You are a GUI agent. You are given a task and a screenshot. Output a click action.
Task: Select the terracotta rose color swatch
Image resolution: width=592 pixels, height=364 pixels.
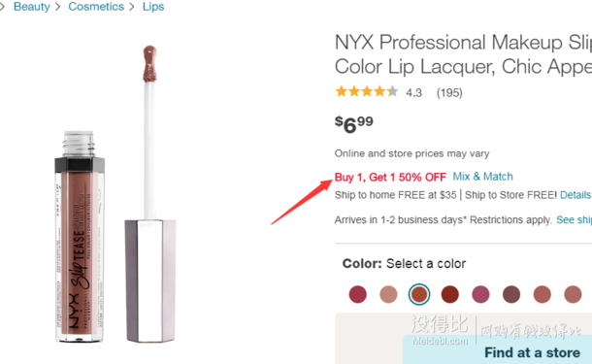pos(542,294)
